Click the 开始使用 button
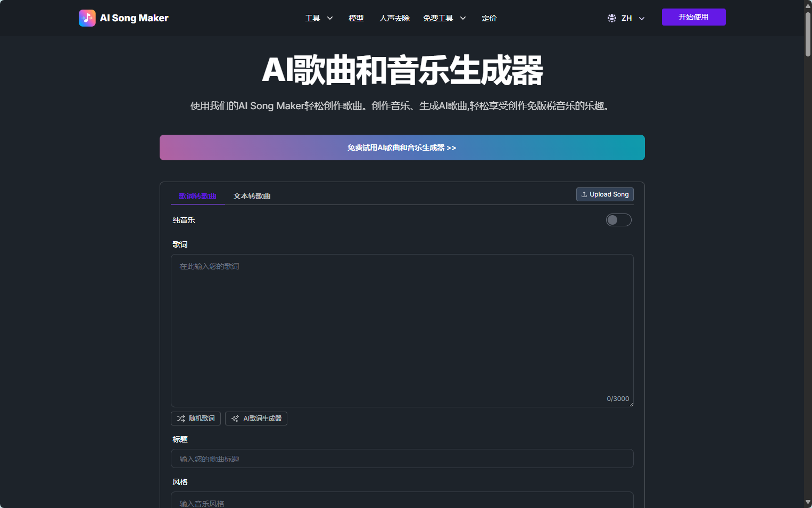Viewport: 812px width, 508px height. coord(694,17)
